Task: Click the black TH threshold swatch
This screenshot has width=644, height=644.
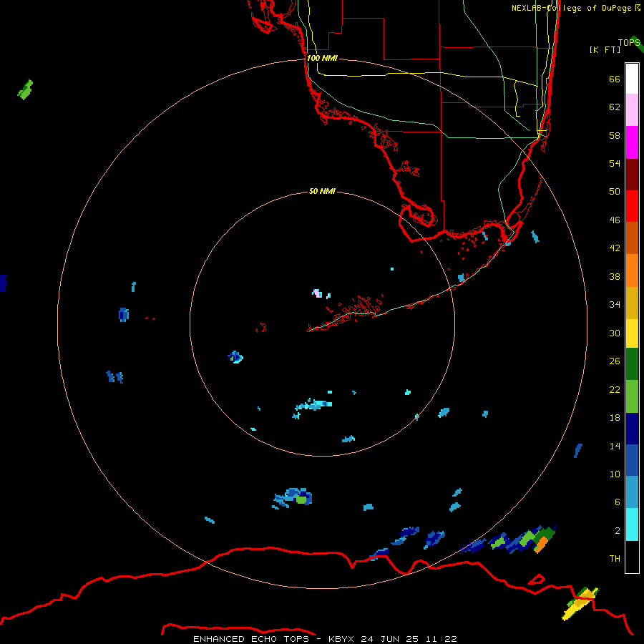Action: 632,557
